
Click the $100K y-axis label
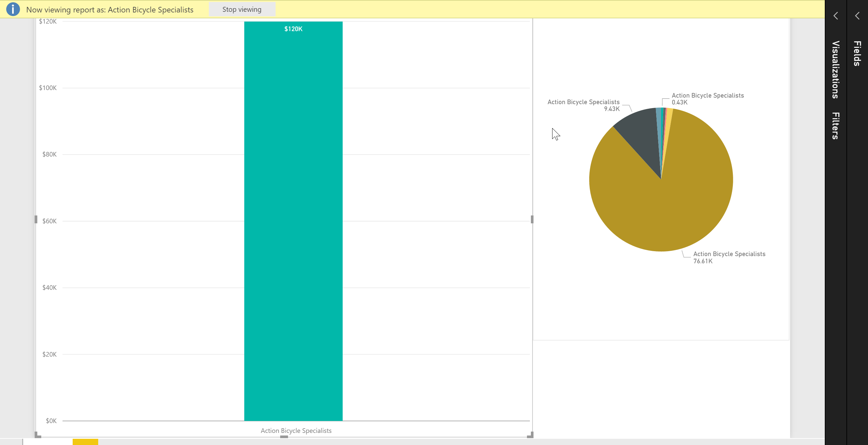tap(48, 88)
